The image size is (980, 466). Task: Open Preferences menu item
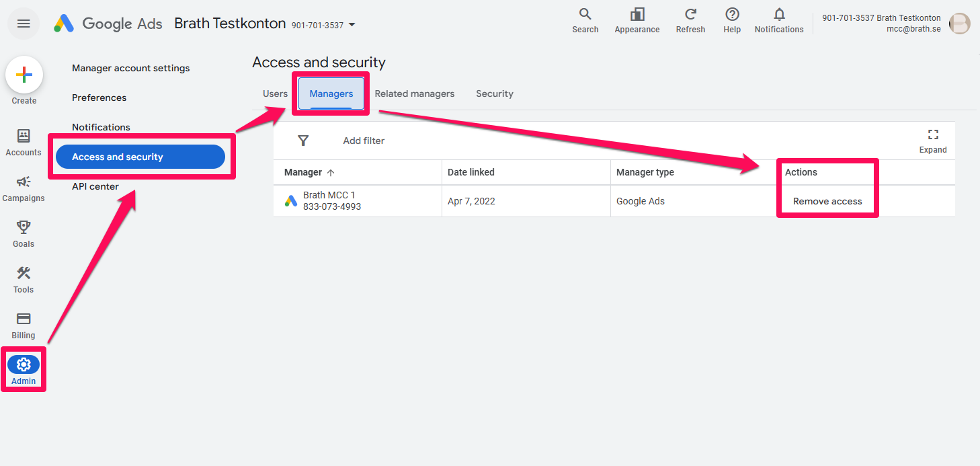(x=99, y=98)
